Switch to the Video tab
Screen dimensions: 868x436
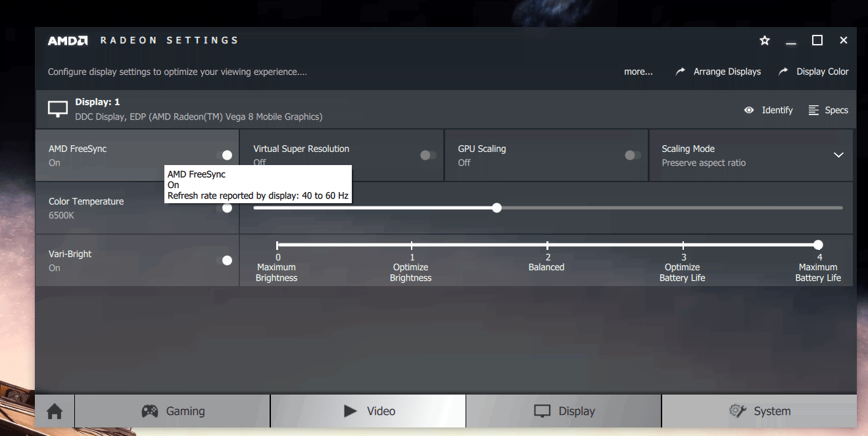pos(368,411)
